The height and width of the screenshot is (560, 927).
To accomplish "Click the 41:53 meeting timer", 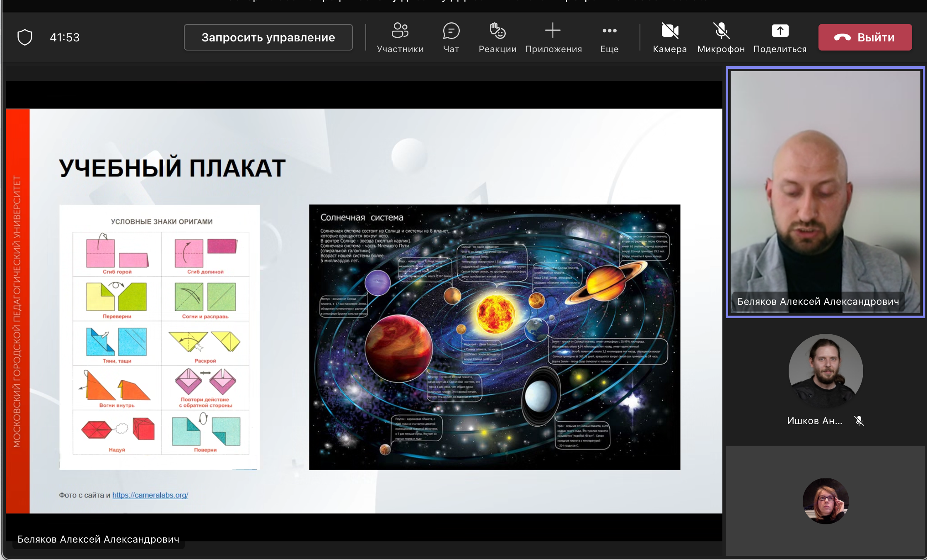I will click(65, 37).
